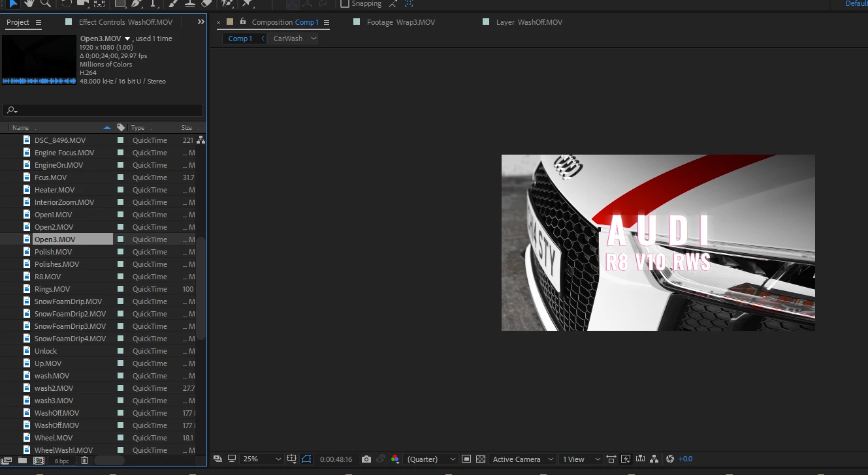The height and width of the screenshot is (475, 868).
Task: Select the Selection arrow tool
Action: 14,3
